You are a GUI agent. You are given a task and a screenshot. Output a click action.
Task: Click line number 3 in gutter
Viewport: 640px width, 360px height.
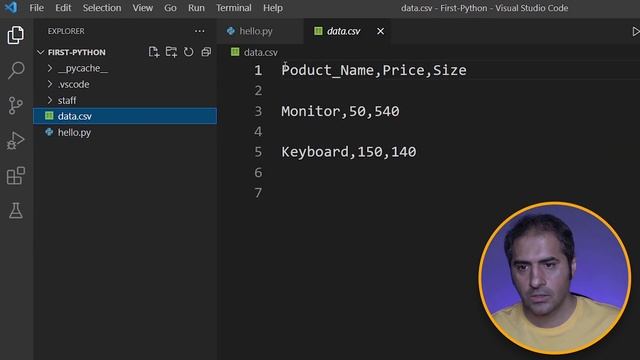[x=258, y=111]
